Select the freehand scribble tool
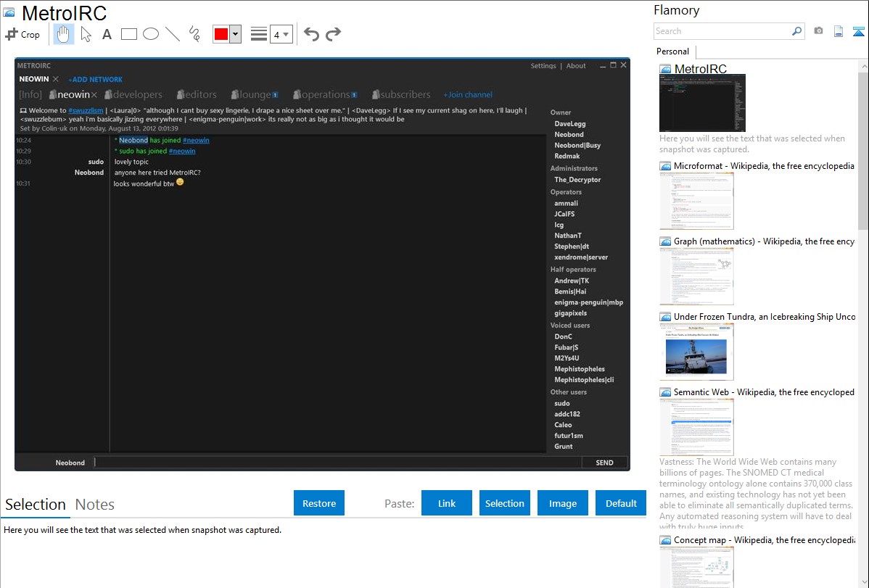Viewport: 869px width, 588px height. pyautogui.click(x=194, y=34)
